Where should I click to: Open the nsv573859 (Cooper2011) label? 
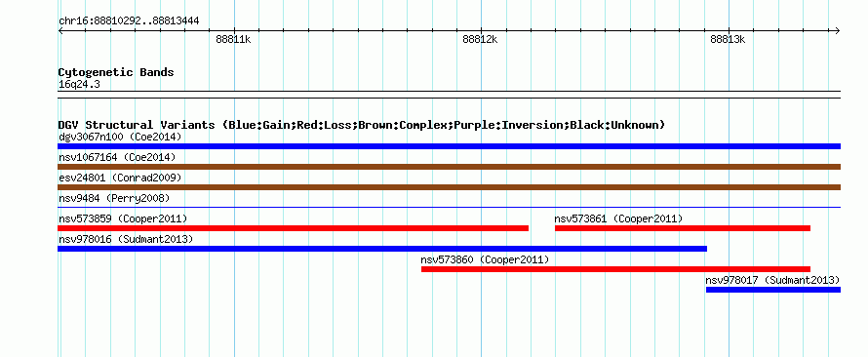pos(123,218)
